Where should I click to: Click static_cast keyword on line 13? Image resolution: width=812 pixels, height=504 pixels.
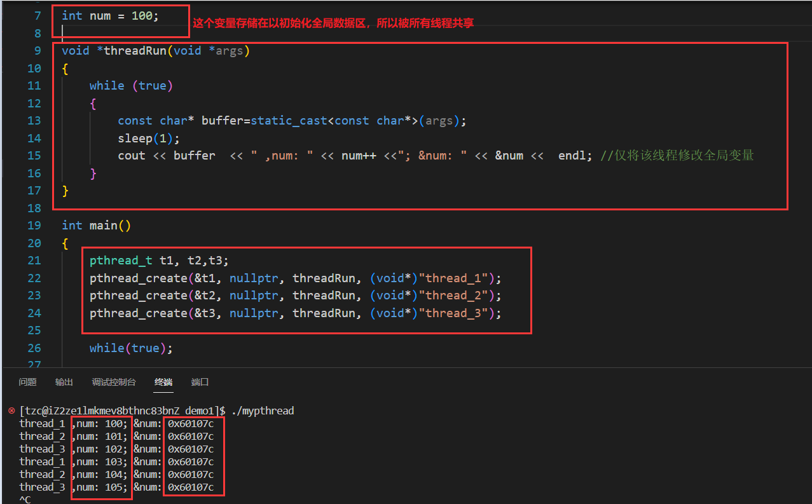pyautogui.click(x=289, y=121)
